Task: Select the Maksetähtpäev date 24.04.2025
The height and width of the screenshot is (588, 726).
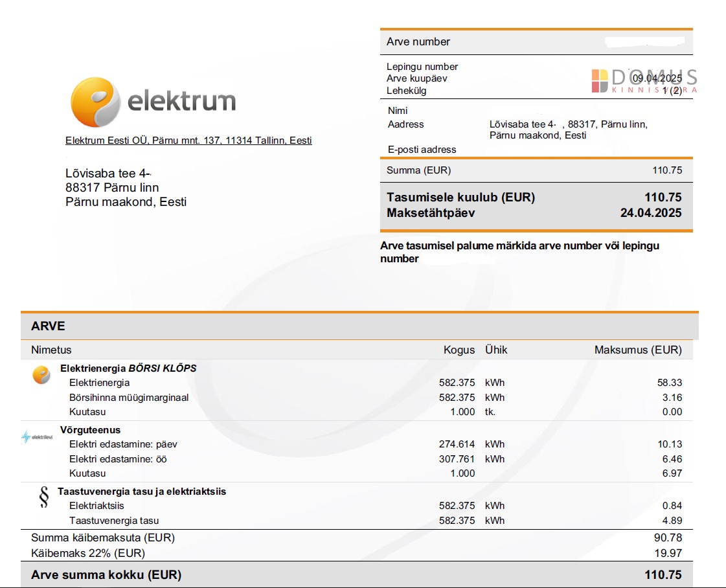Action: coord(651,212)
